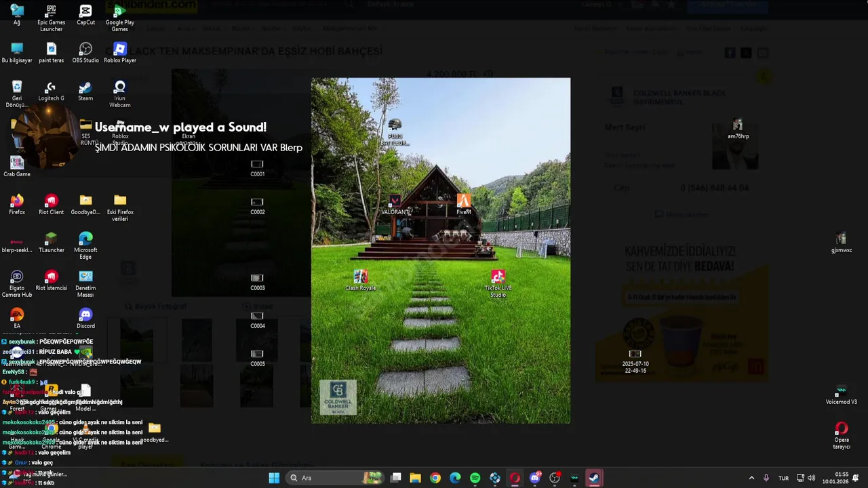This screenshot has height=488, width=868.
Task: Open the CapCut desktop icon
Action: point(85,15)
